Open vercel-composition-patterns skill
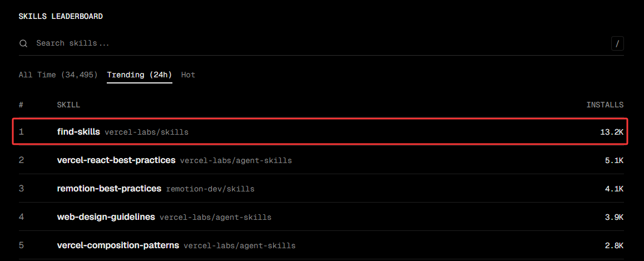 pos(118,245)
